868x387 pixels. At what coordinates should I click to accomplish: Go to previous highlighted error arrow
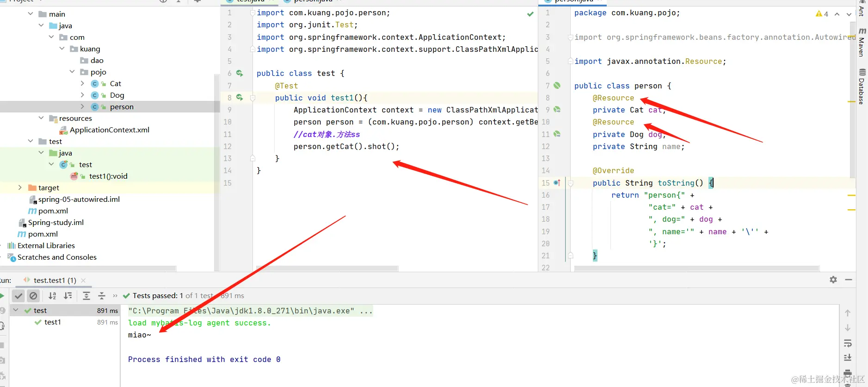click(x=837, y=14)
